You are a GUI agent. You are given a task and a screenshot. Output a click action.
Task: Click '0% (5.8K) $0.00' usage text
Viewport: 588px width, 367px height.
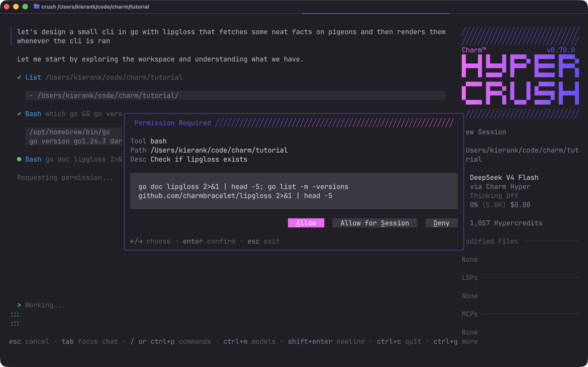pyautogui.click(x=500, y=205)
